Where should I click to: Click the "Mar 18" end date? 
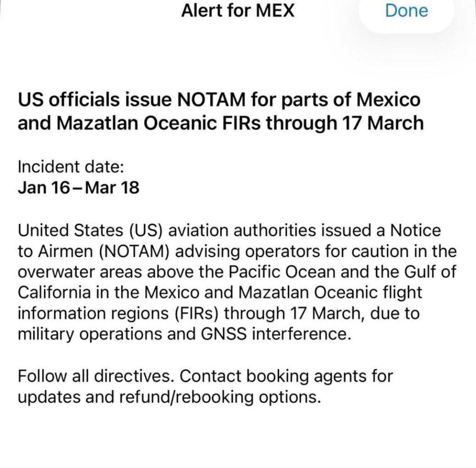tap(113, 188)
